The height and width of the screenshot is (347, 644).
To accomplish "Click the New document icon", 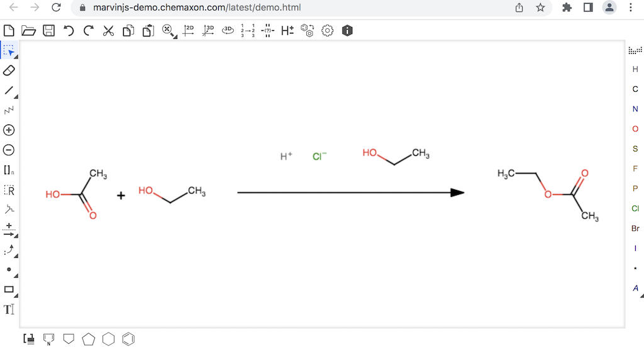I will (x=9, y=30).
